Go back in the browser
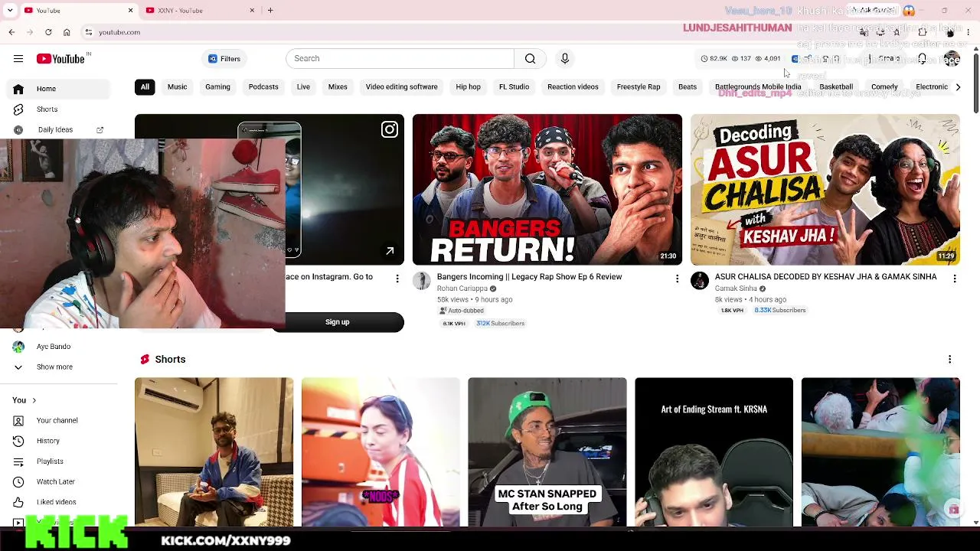The width and height of the screenshot is (980, 551). [x=11, y=32]
